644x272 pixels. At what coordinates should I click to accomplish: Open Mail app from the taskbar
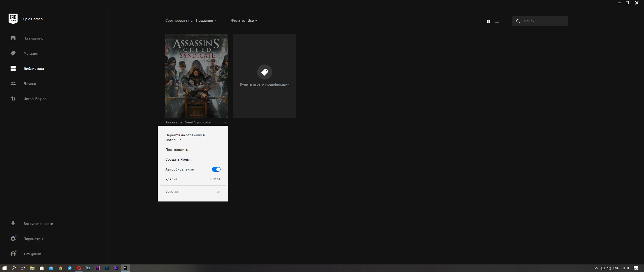pos(51,268)
